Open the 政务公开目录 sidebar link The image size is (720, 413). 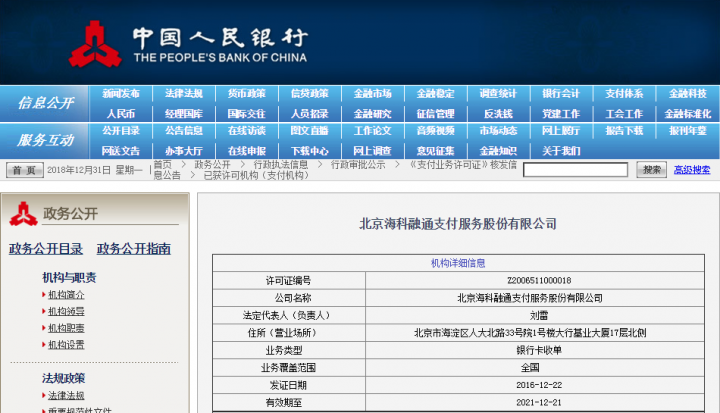pos(46,249)
